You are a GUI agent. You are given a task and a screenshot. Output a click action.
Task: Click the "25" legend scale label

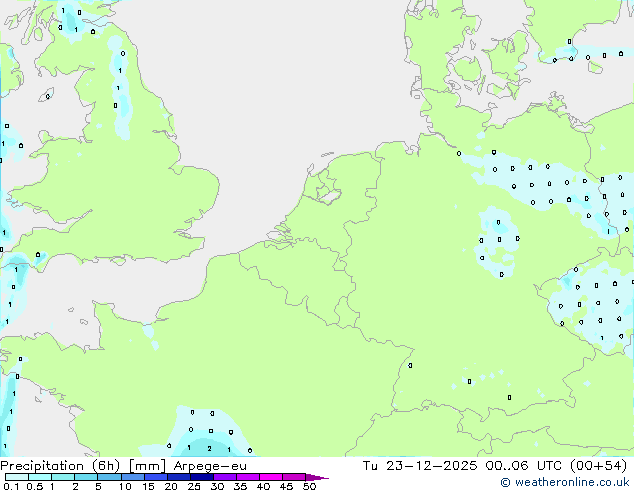coord(194,486)
